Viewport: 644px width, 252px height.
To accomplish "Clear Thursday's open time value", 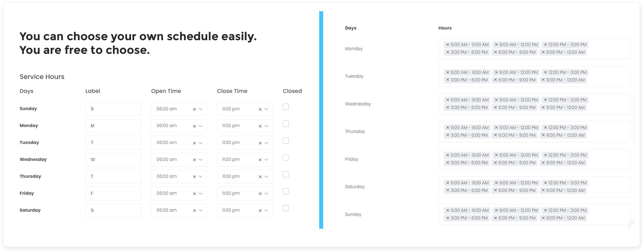I will 195,177.
